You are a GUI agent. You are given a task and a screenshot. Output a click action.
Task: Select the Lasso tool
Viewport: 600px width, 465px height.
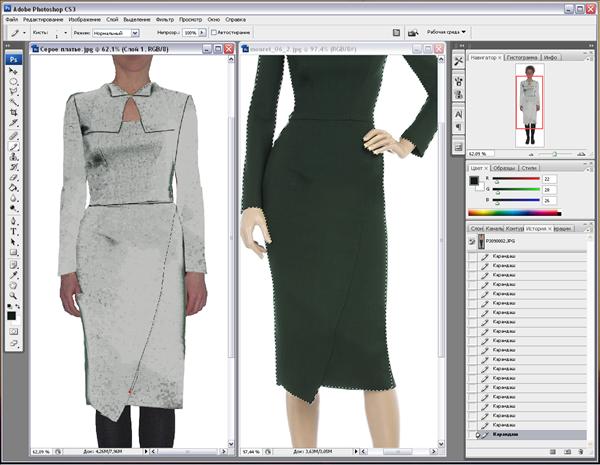click(x=13, y=91)
